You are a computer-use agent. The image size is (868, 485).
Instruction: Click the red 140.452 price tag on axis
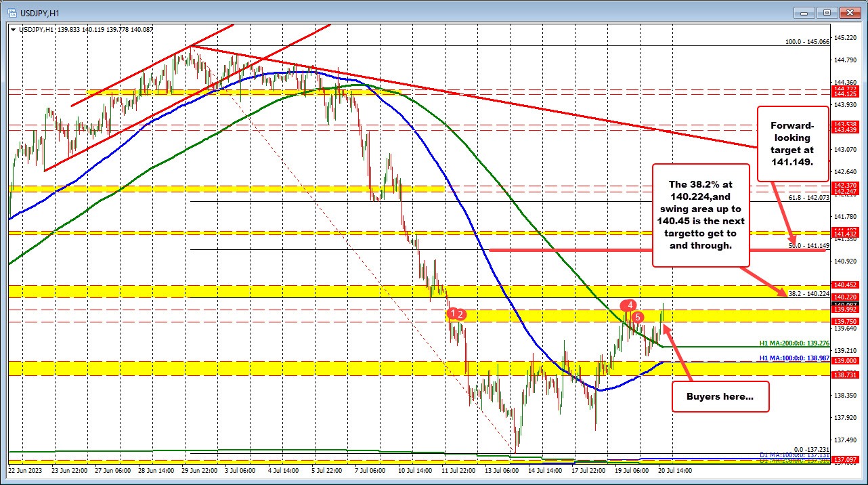[x=848, y=285]
